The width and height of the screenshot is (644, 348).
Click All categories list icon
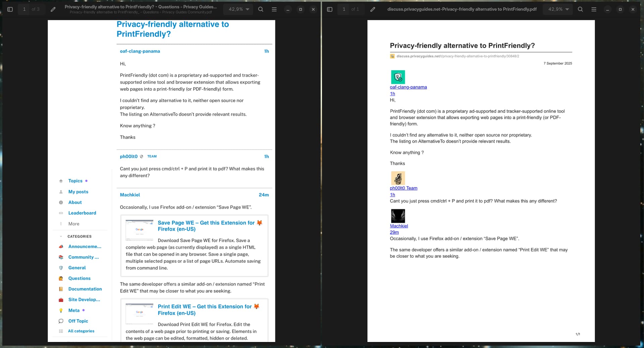[61, 331]
